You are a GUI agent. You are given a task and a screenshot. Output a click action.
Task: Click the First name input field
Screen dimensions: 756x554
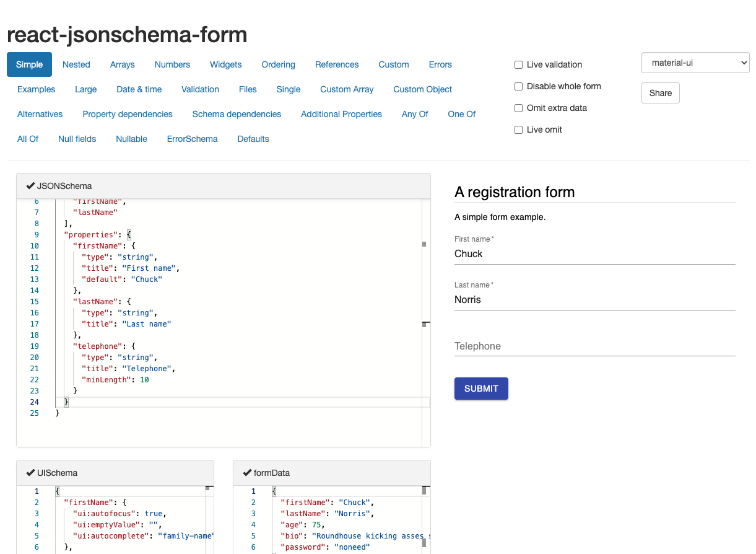pyautogui.click(x=594, y=253)
